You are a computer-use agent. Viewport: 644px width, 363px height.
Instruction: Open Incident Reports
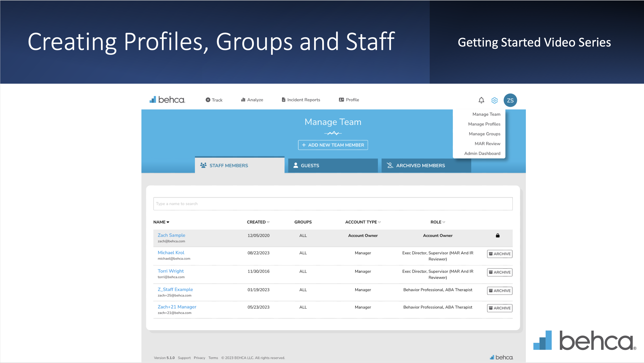pos(301,100)
